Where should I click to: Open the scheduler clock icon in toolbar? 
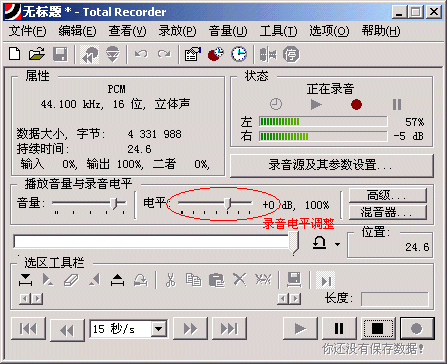[239, 54]
